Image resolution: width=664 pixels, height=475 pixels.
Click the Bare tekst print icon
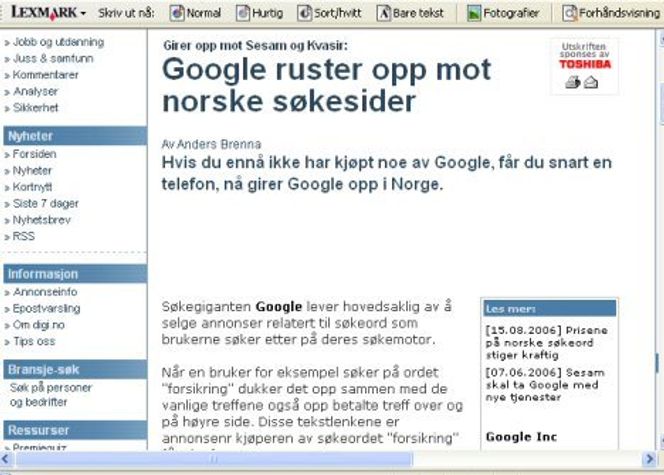pyautogui.click(x=383, y=13)
